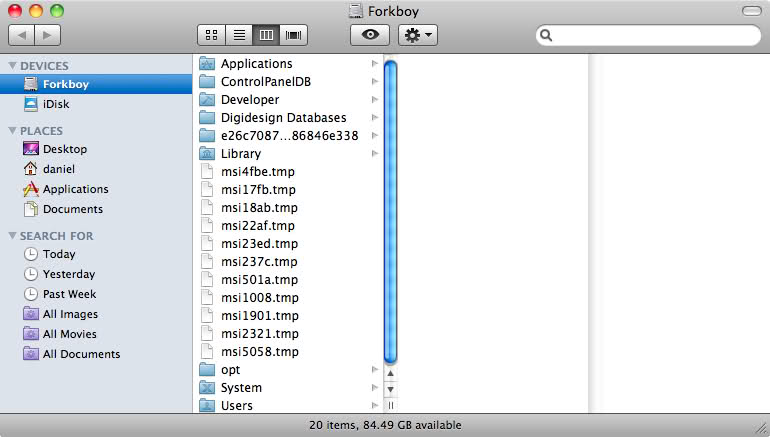Select ControlPanelDB folder
Viewport: 770px width, 437px height.
[x=289, y=82]
